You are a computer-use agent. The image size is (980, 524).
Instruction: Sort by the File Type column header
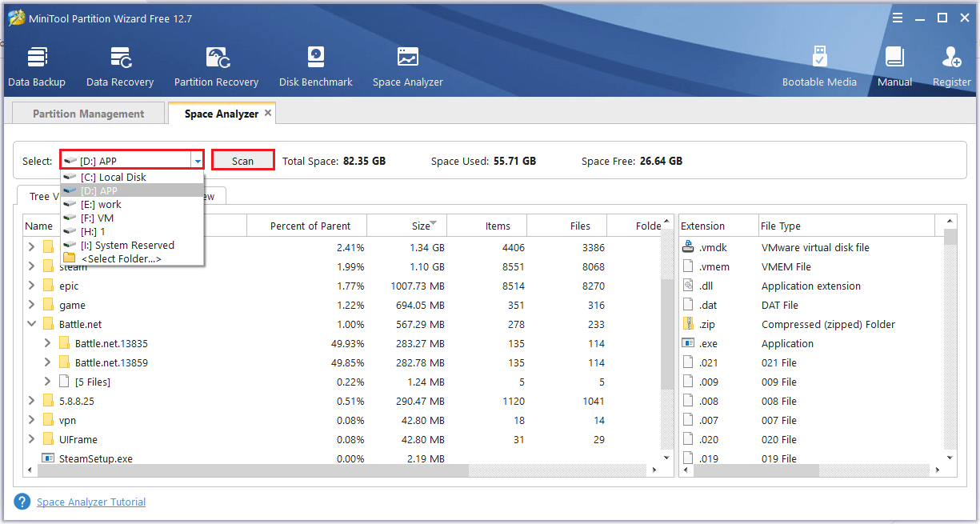[x=846, y=226]
